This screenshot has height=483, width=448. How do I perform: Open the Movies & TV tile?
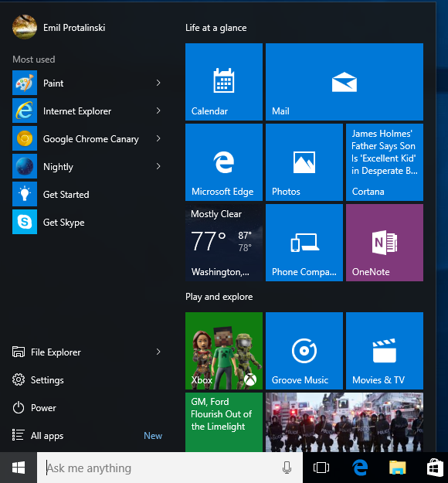click(385, 351)
